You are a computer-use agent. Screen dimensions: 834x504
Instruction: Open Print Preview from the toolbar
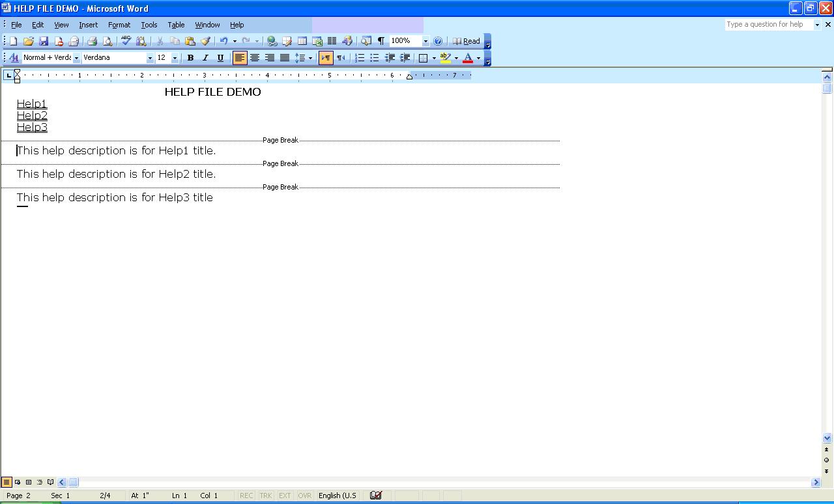pyautogui.click(x=107, y=41)
